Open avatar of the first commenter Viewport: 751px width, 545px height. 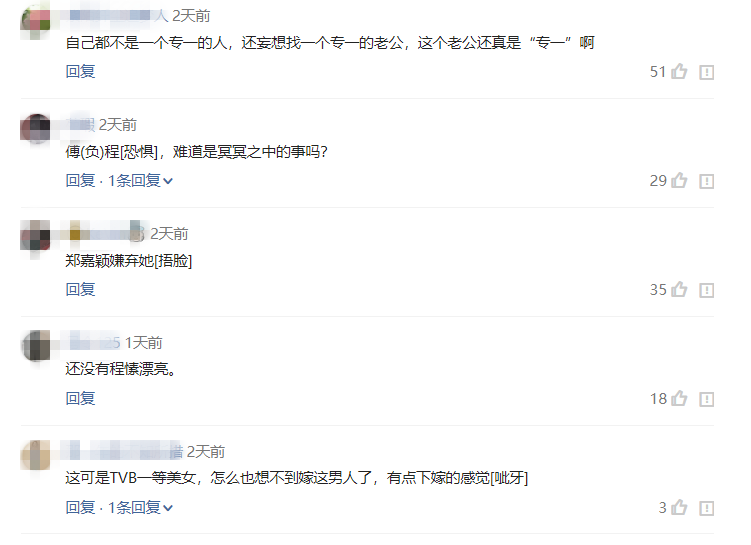point(35,20)
